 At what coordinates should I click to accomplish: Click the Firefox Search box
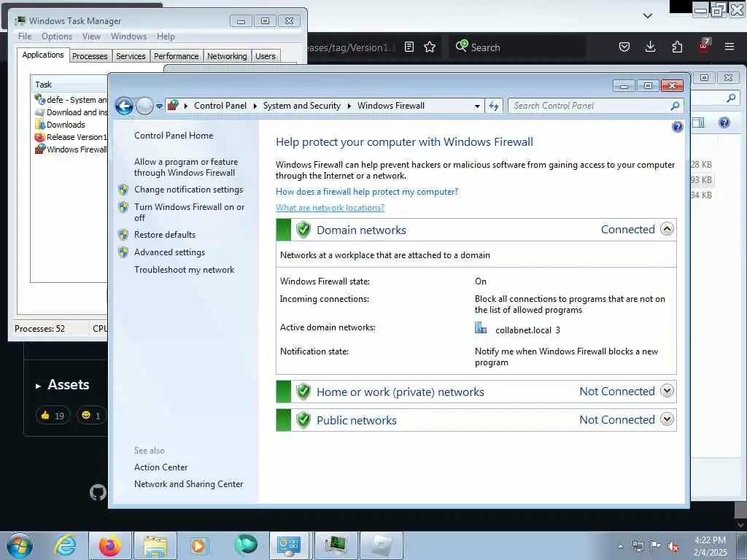click(517, 47)
